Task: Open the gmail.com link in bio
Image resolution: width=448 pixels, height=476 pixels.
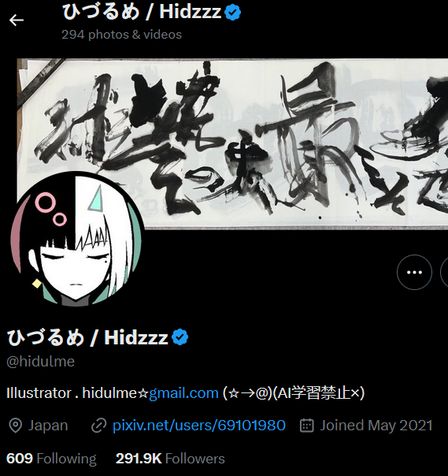Action: (183, 392)
